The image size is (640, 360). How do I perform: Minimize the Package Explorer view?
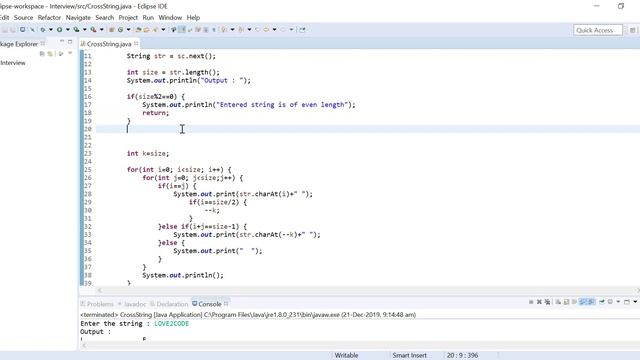pos(62,42)
